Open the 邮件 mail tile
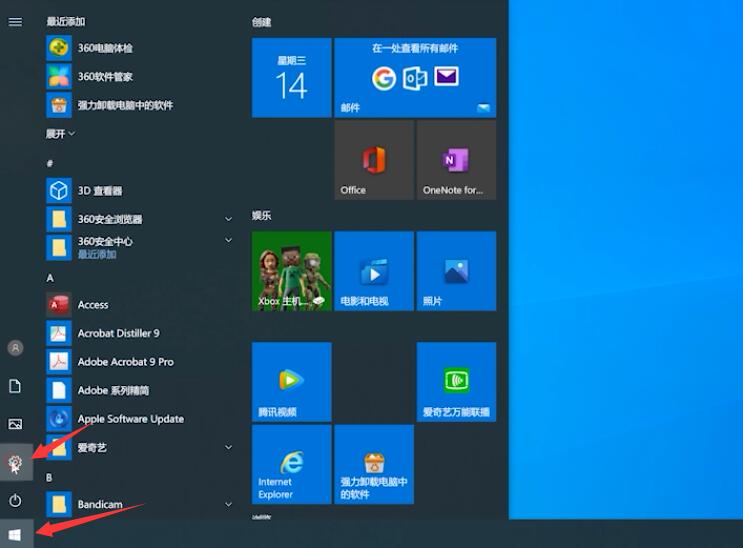743x548 pixels. [415, 78]
